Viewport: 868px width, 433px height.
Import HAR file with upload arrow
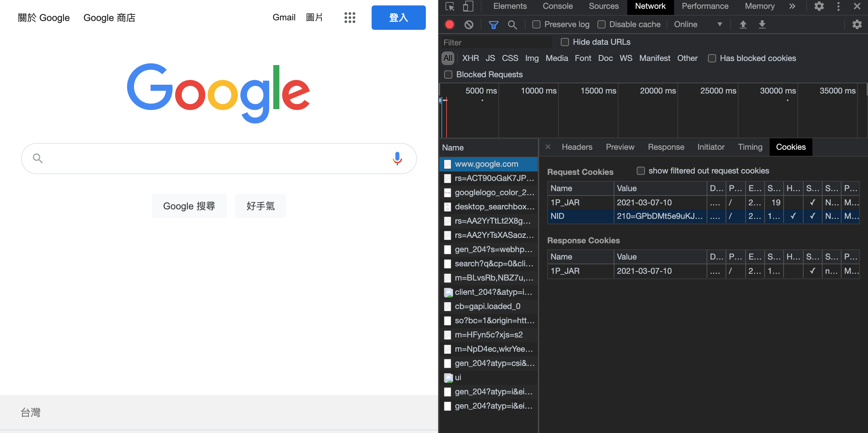(743, 24)
